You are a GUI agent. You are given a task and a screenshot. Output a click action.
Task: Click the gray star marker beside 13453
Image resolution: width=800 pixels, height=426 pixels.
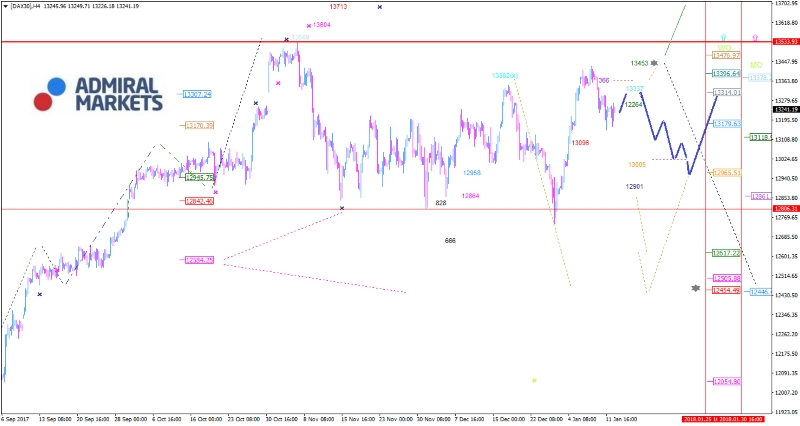click(654, 63)
